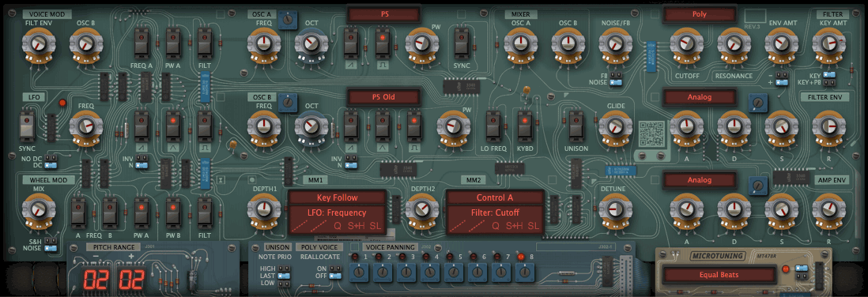Viewport: 868px width, 297px height.
Task: Toggle Wheel Mod PW B switch
Action: pos(173,212)
